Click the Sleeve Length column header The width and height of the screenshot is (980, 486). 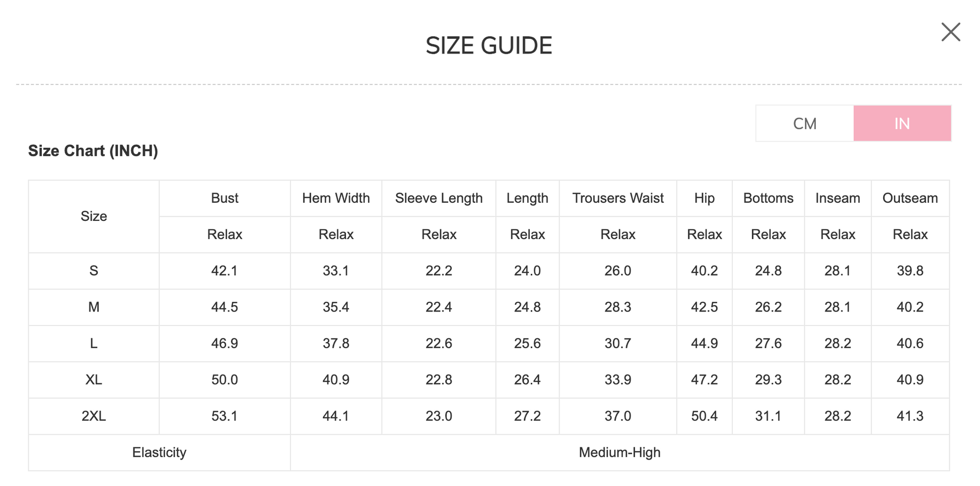439,198
